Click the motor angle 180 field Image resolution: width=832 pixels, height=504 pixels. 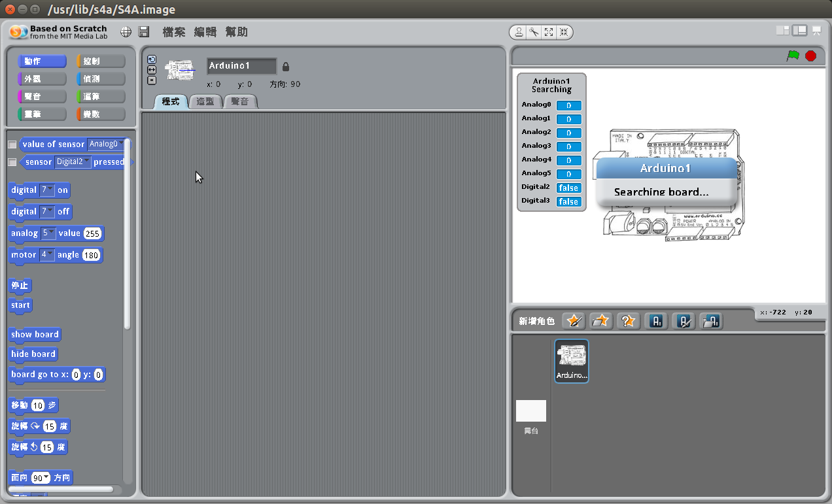click(91, 255)
